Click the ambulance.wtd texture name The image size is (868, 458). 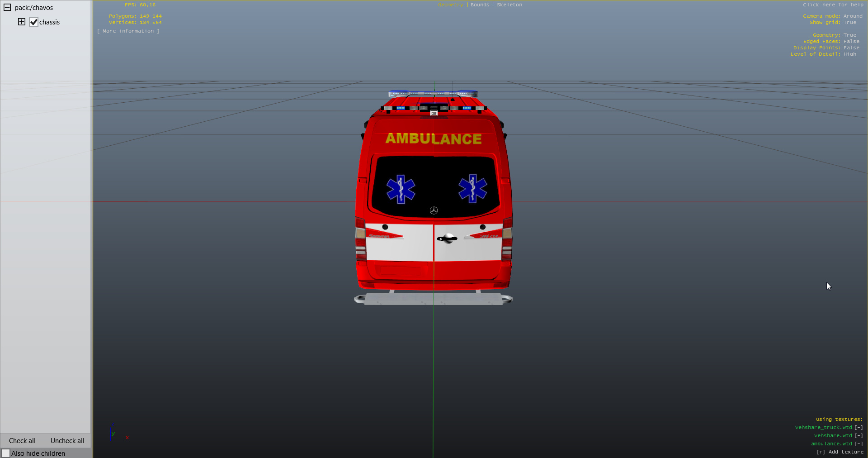point(831,444)
